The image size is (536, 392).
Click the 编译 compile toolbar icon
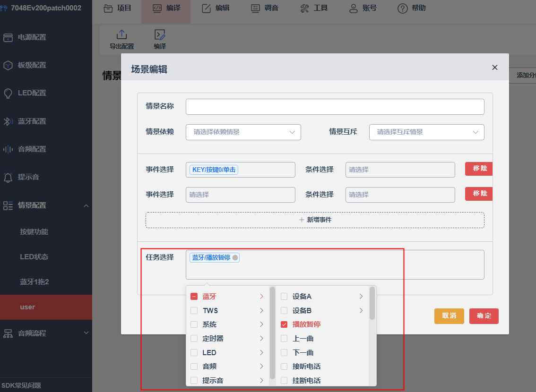point(160,34)
